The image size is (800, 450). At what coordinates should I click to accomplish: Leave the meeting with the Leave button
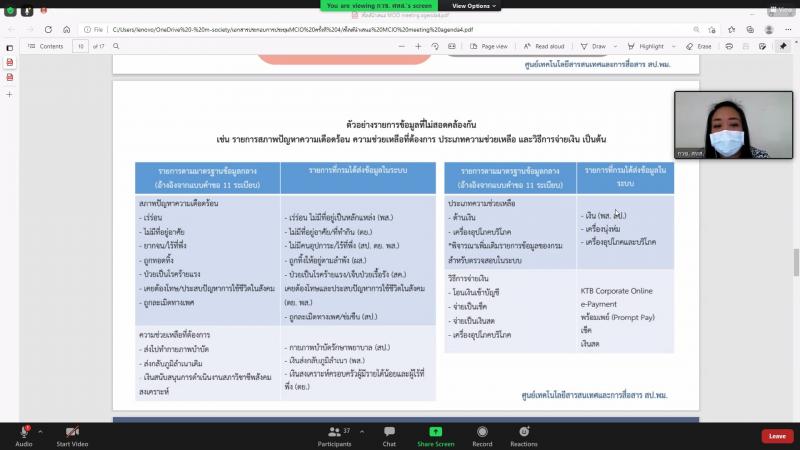777,436
